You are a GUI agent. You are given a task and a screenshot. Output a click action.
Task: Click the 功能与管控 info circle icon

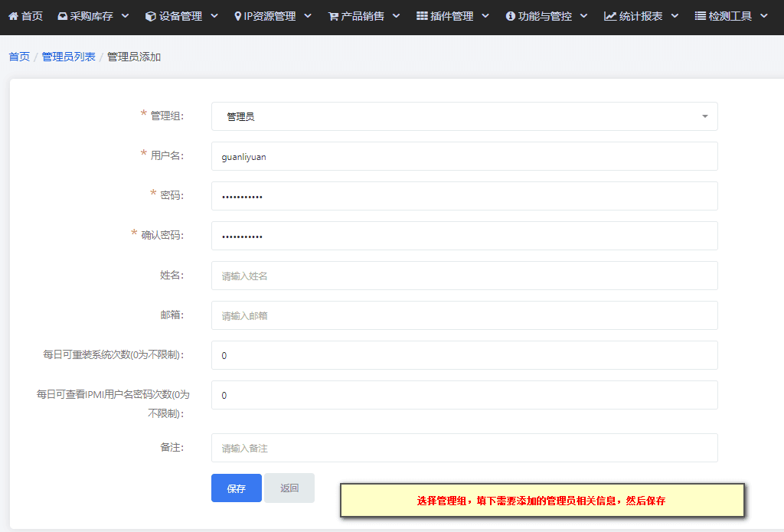(511, 16)
